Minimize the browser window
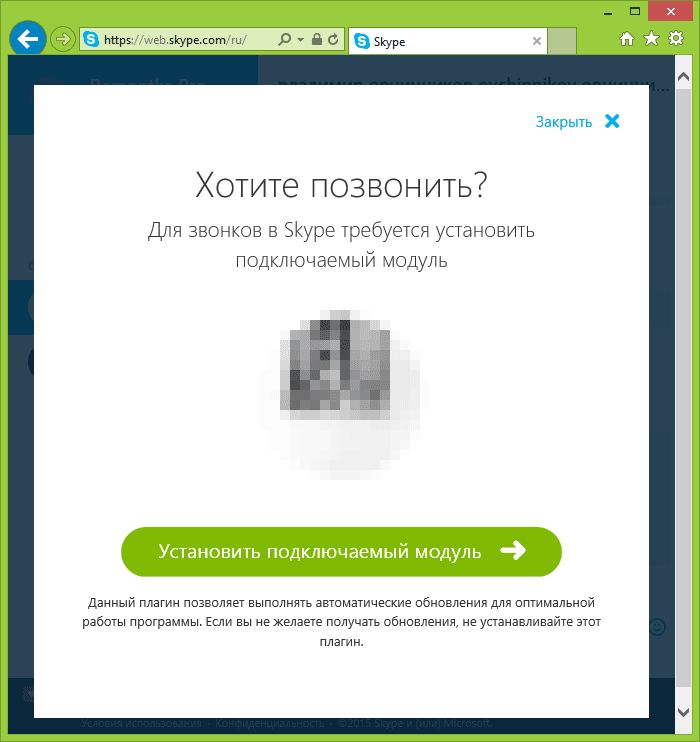Screen dimensions: 700x742 [x=608, y=12]
